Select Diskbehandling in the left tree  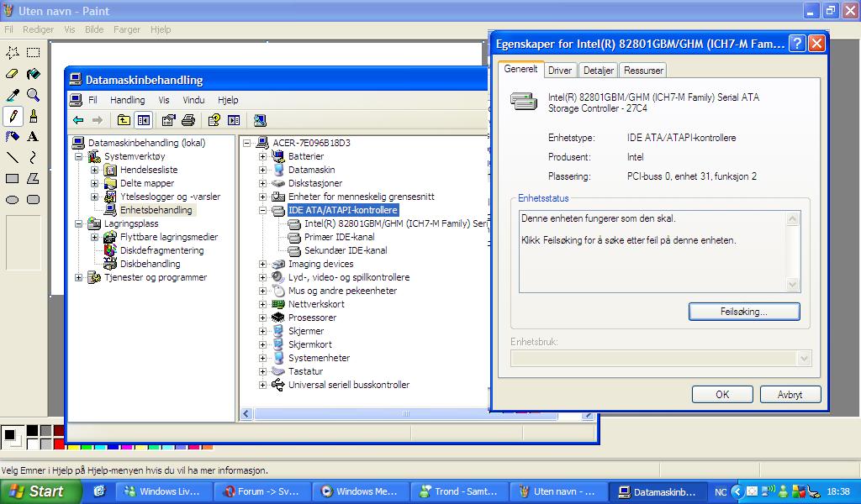pos(150,264)
